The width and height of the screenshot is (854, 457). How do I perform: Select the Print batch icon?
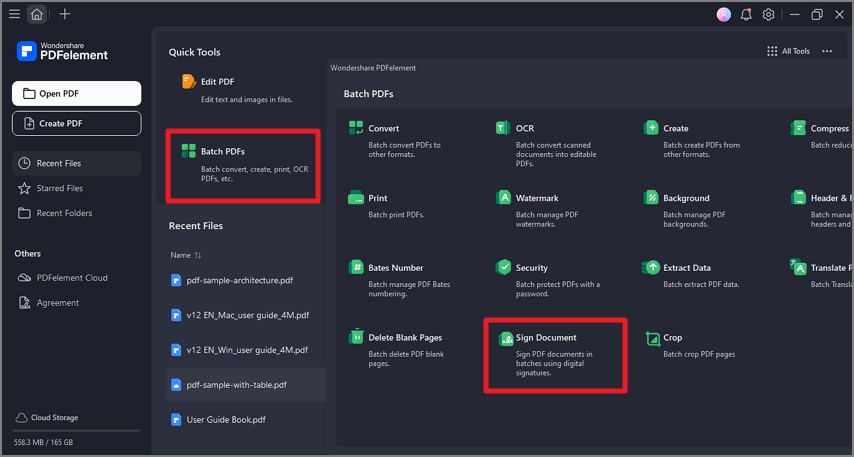pyautogui.click(x=356, y=198)
